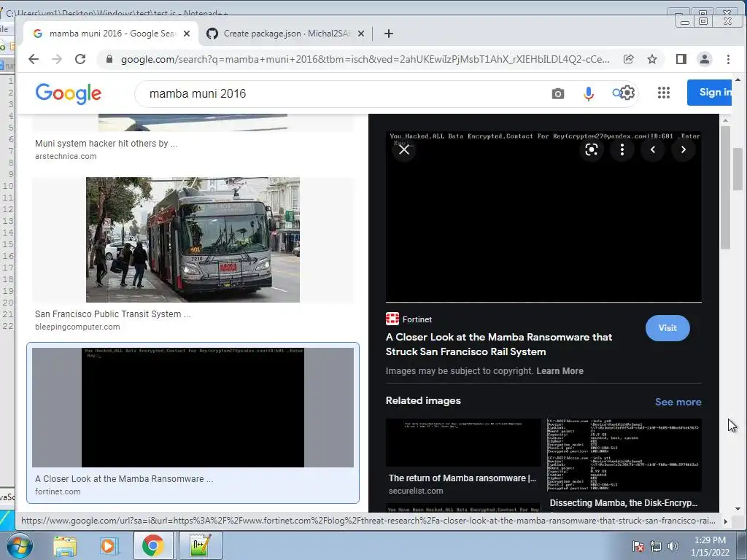Search by image with camera icon
Screen dimensions: 747x560
(x=558, y=93)
